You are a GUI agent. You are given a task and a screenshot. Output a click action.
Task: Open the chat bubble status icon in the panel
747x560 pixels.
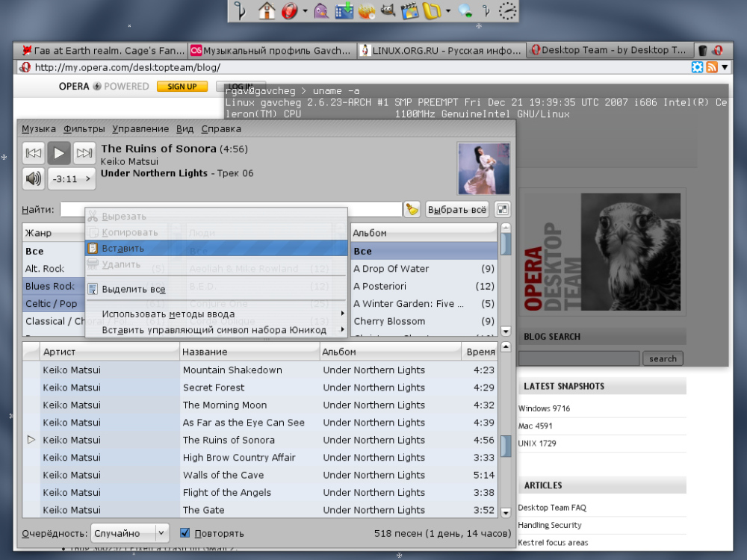465,10
